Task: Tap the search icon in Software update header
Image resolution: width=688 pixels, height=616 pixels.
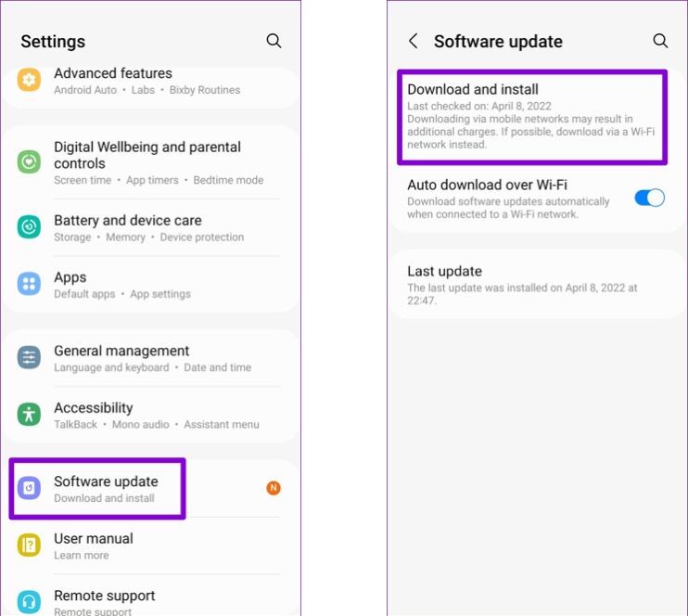Action: [x=660, y=41]
